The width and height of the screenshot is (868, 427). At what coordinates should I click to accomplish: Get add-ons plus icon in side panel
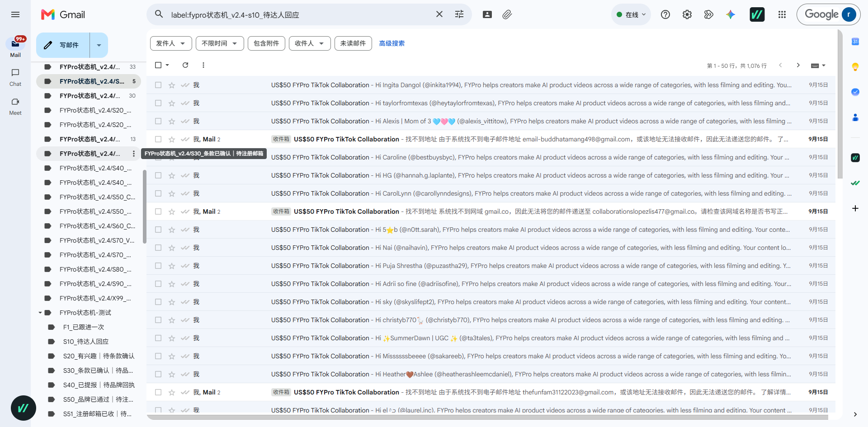[x=855, y=208]
